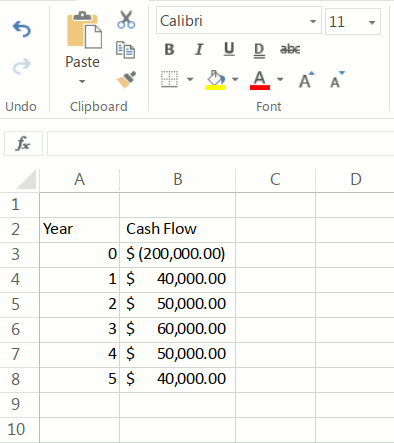The height and width of the screenshot is (443, 394).
Task: Select column B header
Action: 177,180
